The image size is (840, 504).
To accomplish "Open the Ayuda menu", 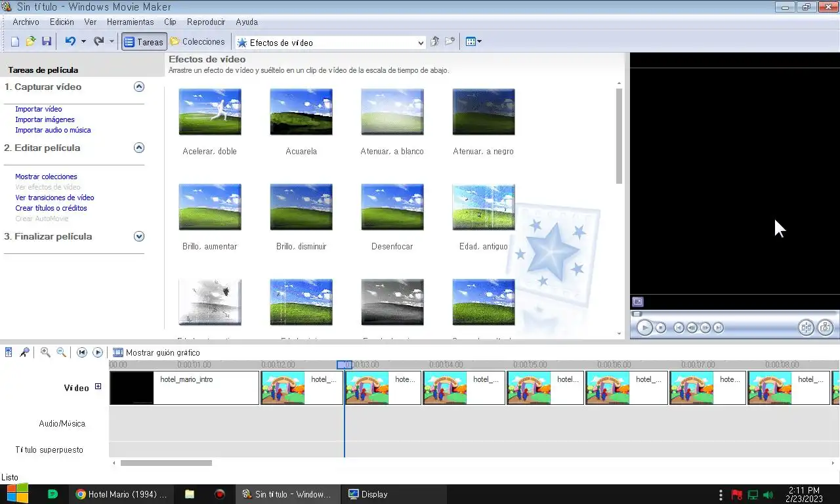I will click(247, 22).
